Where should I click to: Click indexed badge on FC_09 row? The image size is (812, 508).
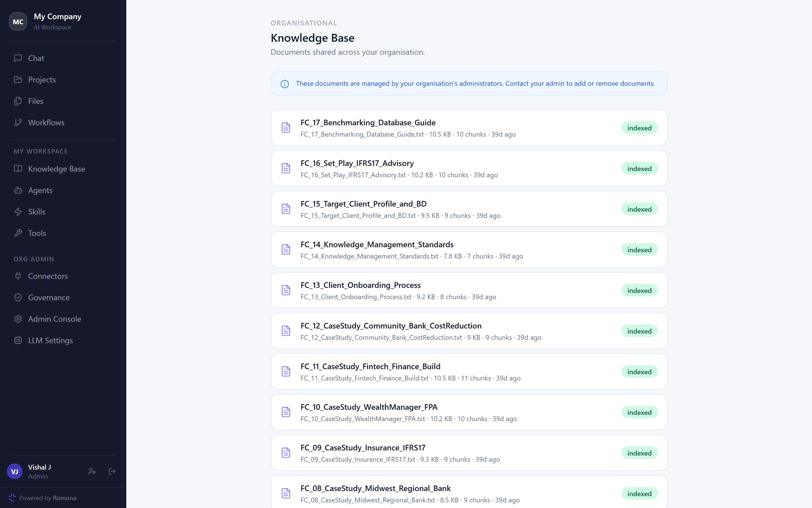click(x=639, y=453)
